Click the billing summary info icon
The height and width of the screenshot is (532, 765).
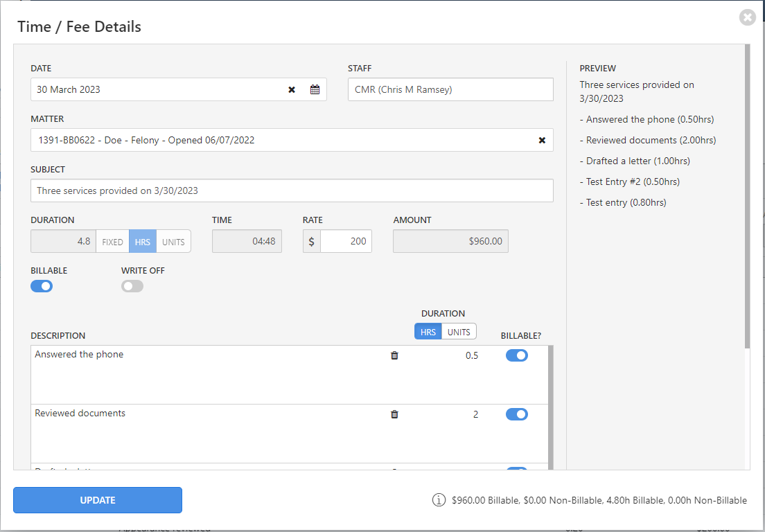439,499
